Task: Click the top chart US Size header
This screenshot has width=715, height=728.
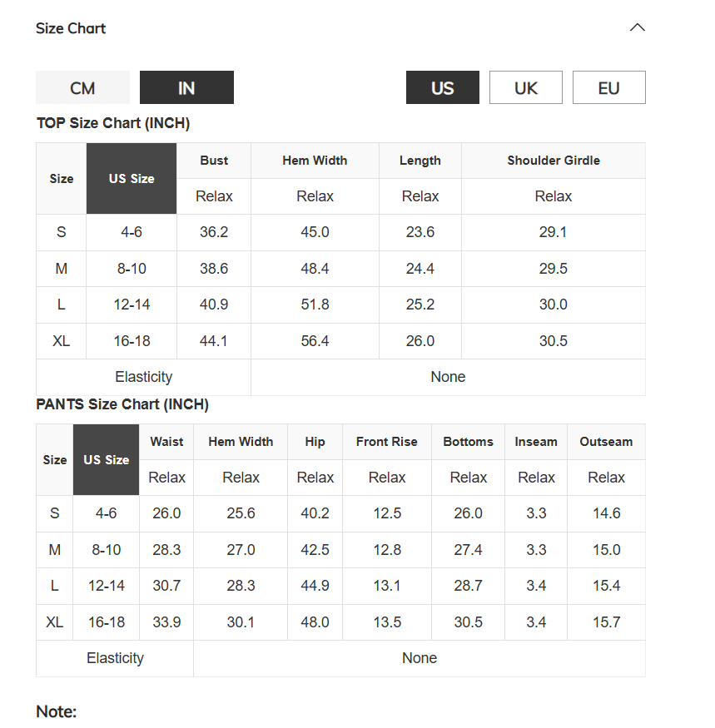Action: [132, 178]
